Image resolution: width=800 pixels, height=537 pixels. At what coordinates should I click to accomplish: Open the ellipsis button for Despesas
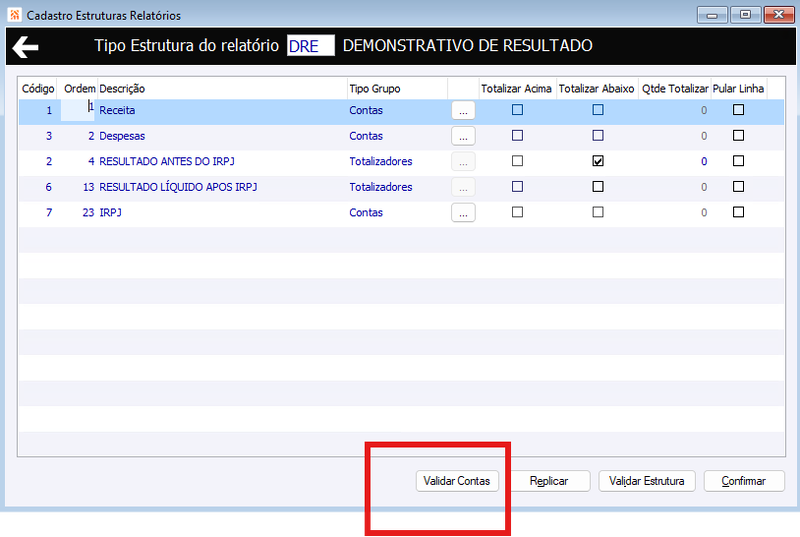click(x=463, y=136)
